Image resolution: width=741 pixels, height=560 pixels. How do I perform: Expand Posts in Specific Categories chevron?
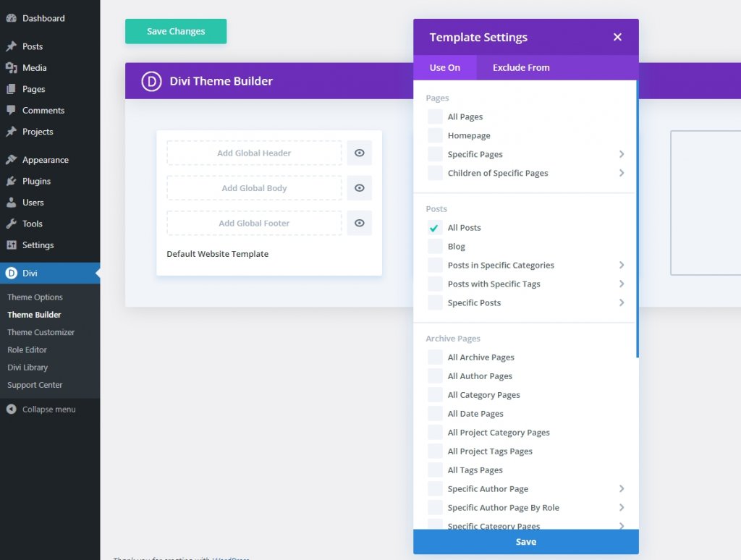pyautogui.click(x=622, y=265)
